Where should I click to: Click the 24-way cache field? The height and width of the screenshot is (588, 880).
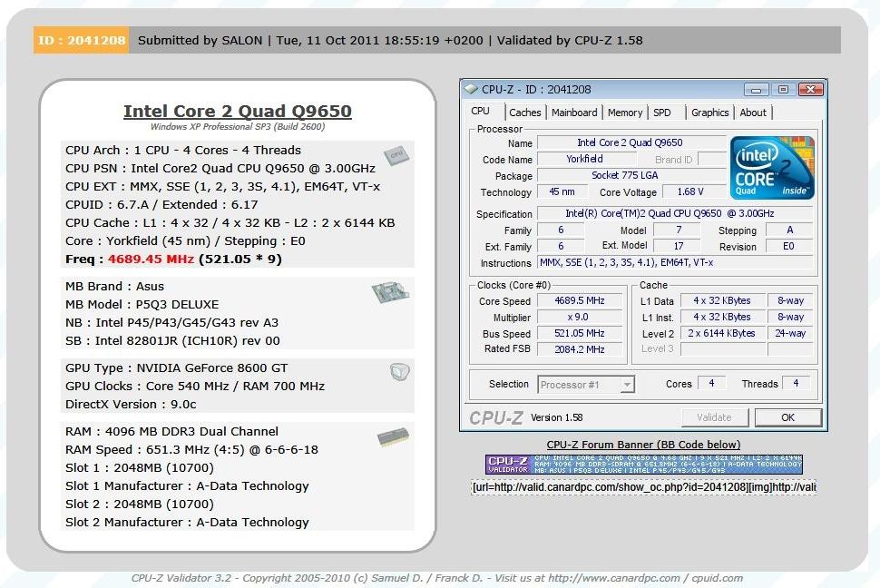790,333
